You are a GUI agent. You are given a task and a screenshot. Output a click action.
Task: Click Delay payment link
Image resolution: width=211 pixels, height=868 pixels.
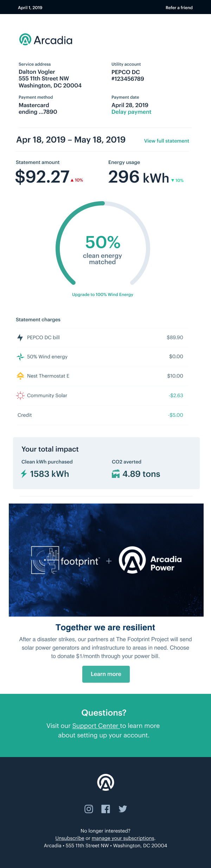(131, 112)
